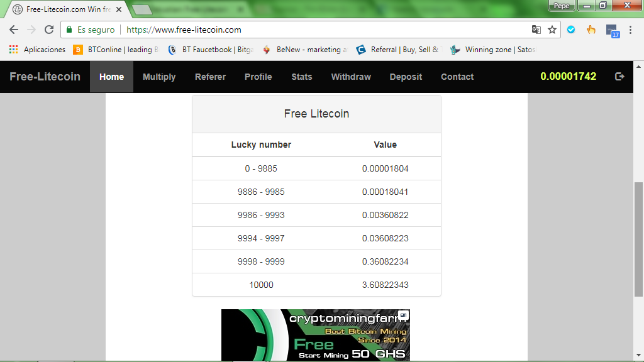The width and height of the screenshot is (644, 362).
Task: Reload the page with the refresh icon
Action: tap(49, 30)
